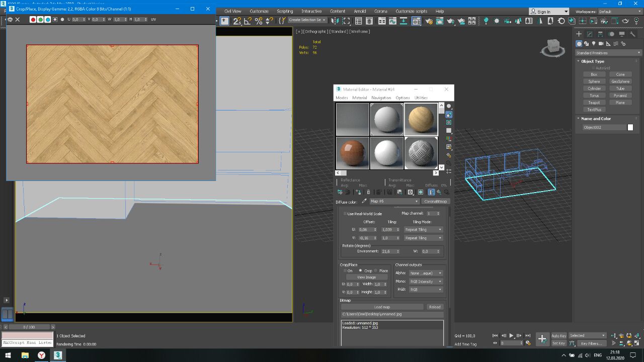Screen dimensions: 644x362
Task: Open the Create Selection Set dropdown
Action: (307, 20)
